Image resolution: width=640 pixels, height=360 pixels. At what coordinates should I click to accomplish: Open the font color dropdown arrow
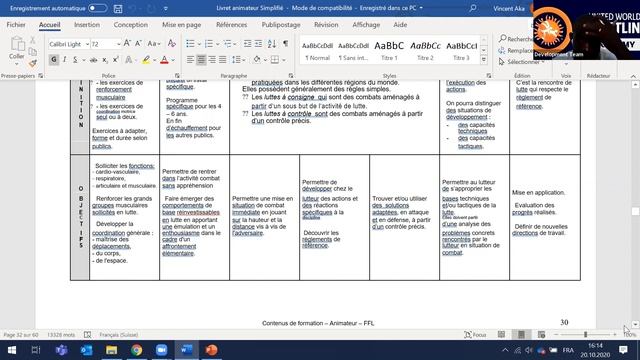173,60
